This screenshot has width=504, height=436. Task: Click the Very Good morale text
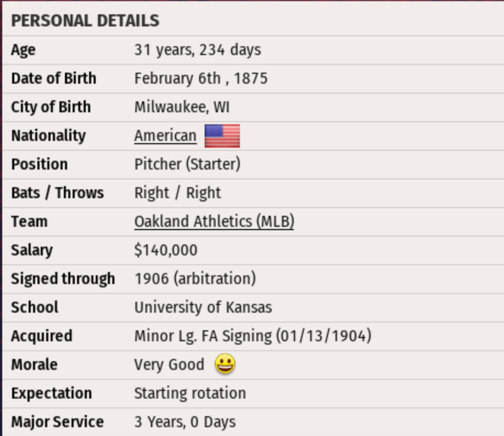pyautogui.click(x=169, y=364)
